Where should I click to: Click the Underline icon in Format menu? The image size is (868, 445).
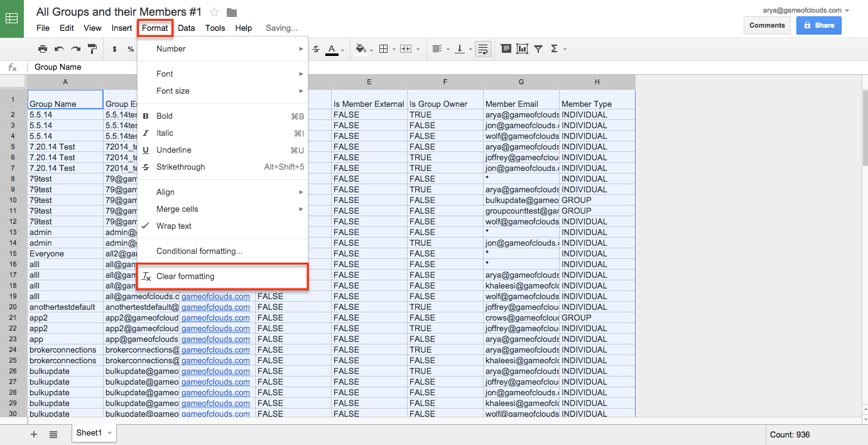click(x=146, y=150)
